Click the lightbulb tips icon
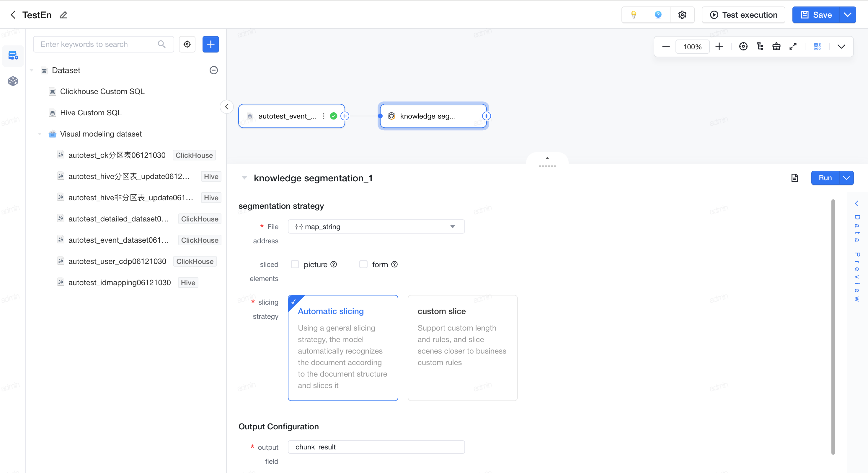 634,15
